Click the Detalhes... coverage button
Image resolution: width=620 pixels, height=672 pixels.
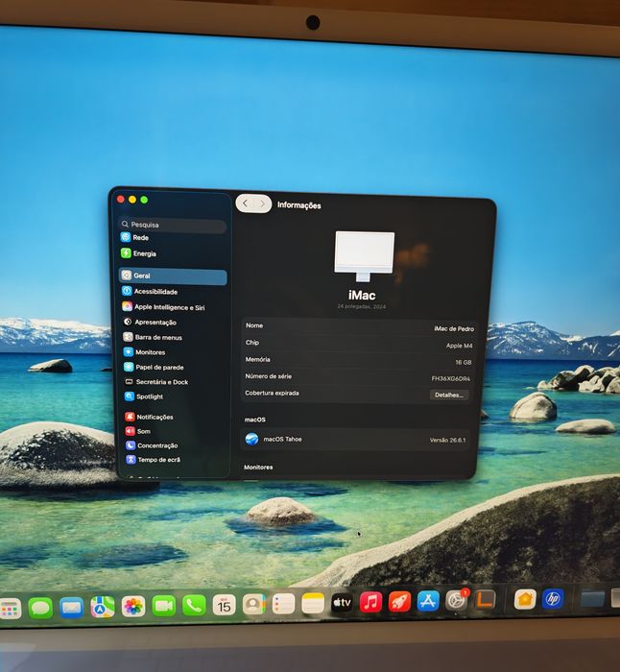[448, 395]
